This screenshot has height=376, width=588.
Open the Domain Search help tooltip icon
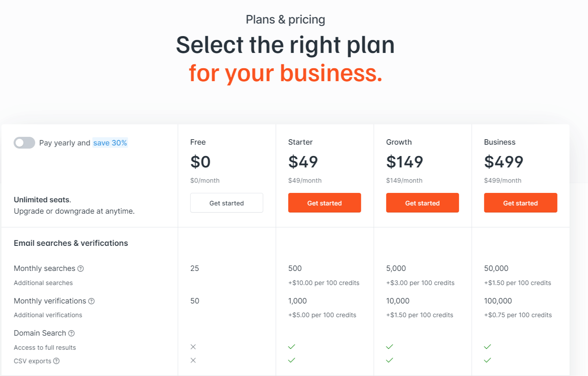[x=71, y=333]
